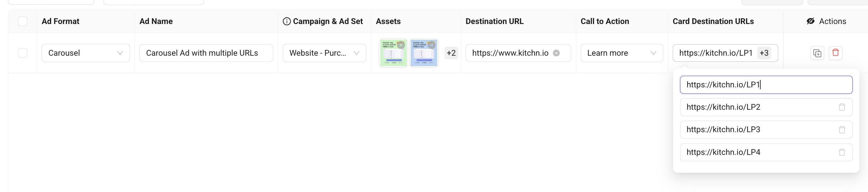Click the +3 card URLs badge
The width and height of the screenshot is (868, 192).
point(764,53)
